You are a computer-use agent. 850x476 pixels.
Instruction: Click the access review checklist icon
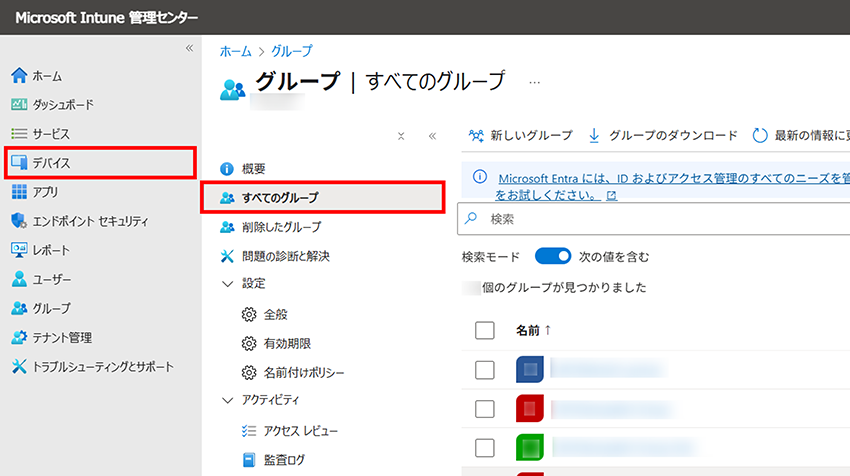[249, 431]
